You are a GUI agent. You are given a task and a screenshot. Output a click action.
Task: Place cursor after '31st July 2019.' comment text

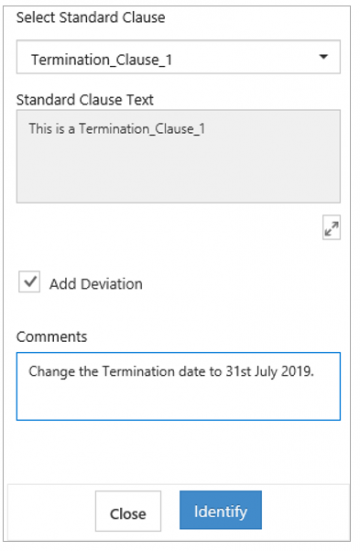point(314,371)
